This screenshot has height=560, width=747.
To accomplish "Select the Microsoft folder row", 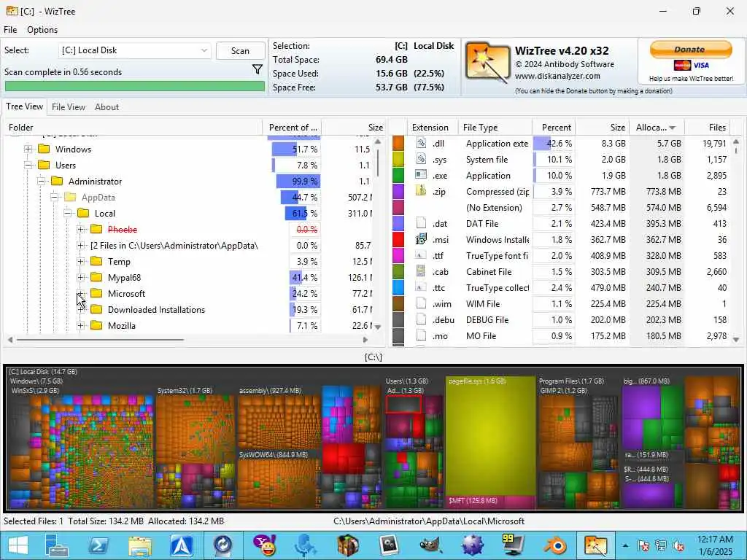I will [126, 293].
